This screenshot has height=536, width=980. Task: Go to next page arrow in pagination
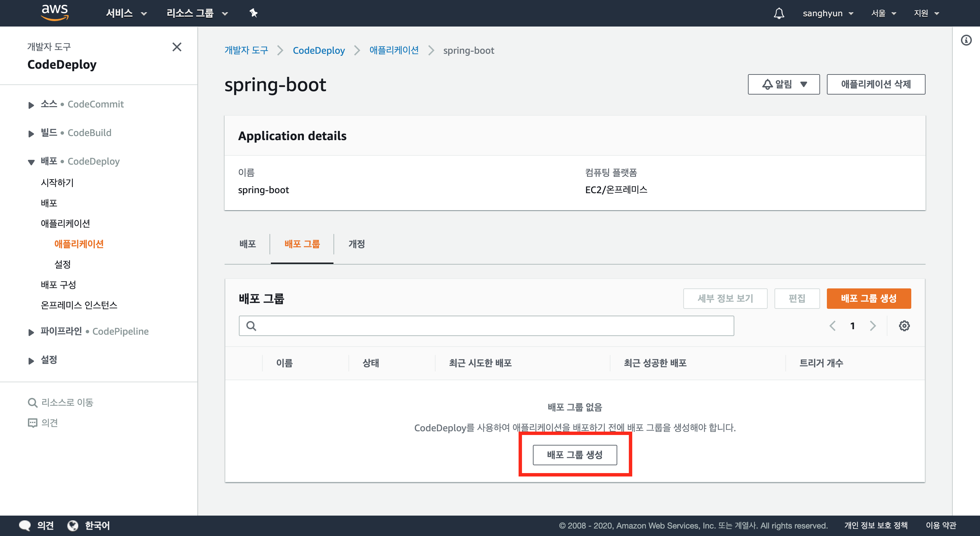click(873, 326)
